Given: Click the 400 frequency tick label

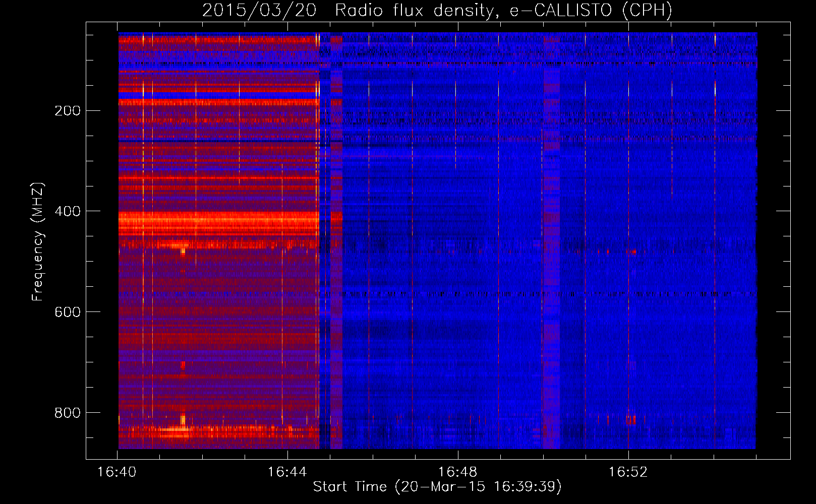Looking at the screenshot, I should [67, 212].
